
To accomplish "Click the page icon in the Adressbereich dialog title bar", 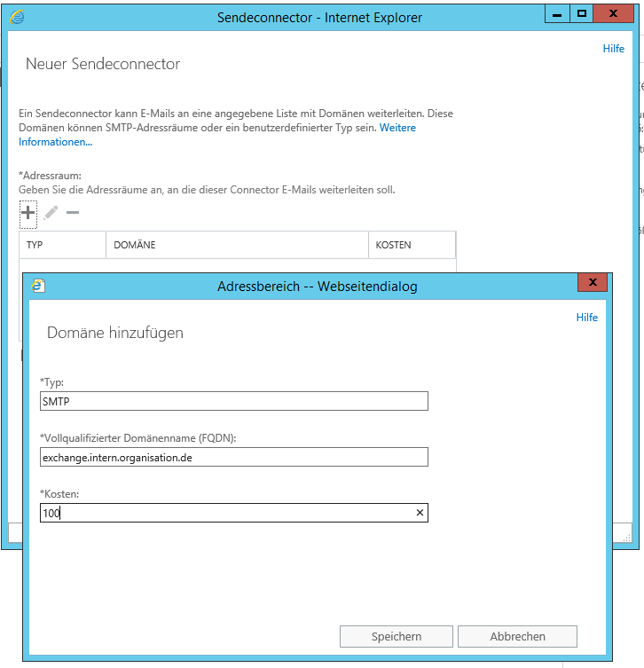I will [38, 286].
